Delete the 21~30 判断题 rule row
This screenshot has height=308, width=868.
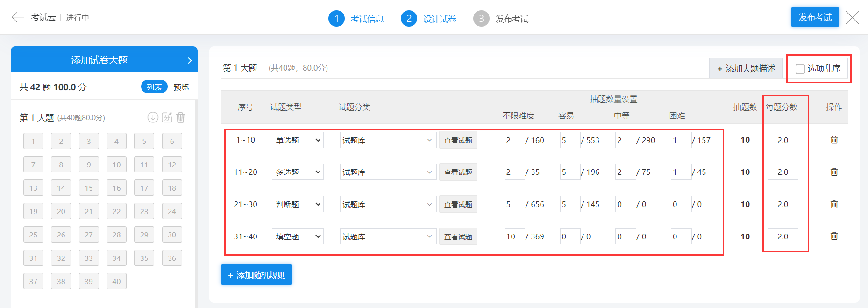[834, 204]
